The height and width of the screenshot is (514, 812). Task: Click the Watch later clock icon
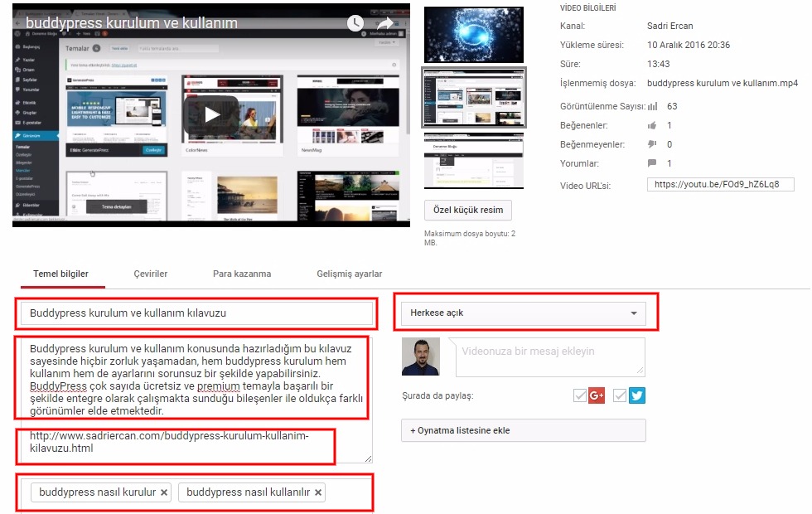[355, 23]
